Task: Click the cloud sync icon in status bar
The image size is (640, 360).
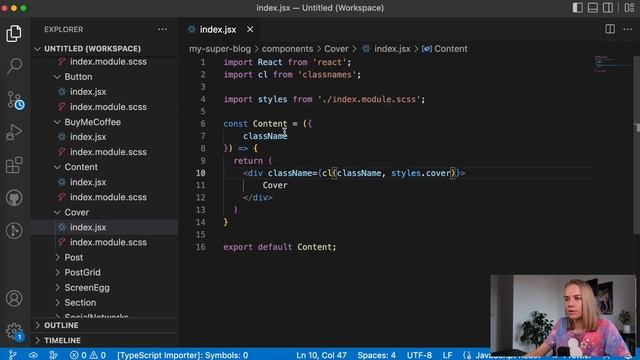Action: tap(33, 355)
